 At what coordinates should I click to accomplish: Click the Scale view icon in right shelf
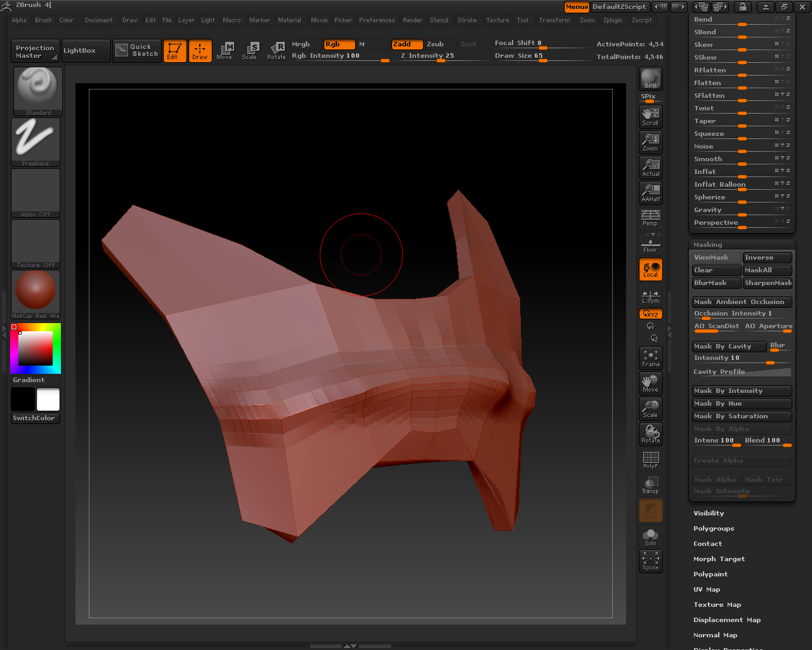(x=650, y=409)
